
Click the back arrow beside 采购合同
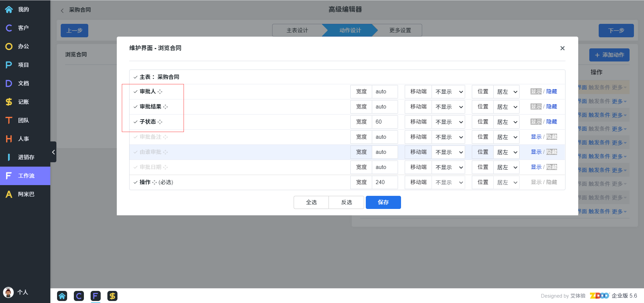[x=62, y=10]
